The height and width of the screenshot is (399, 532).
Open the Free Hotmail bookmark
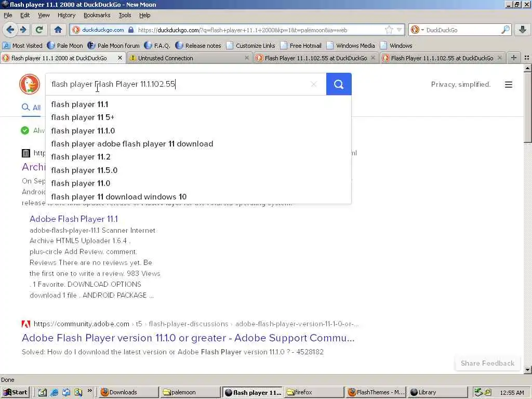[301, 46]
